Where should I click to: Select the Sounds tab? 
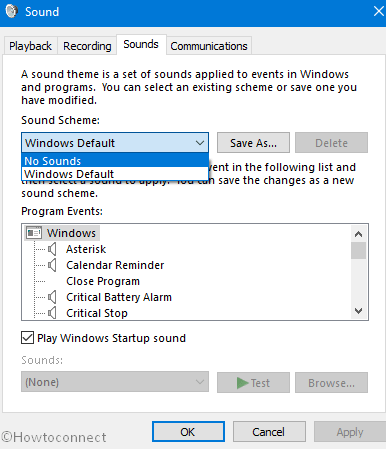tap(141, 44)
